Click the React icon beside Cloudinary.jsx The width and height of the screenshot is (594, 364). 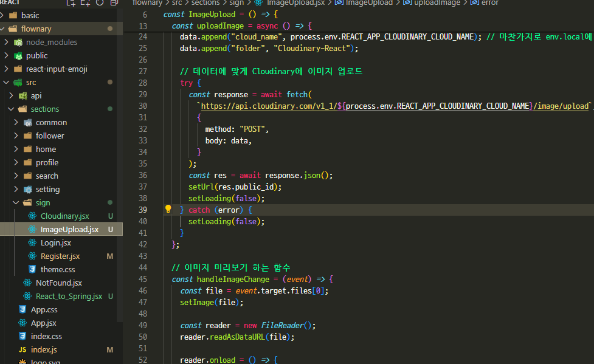coord(32,216)
